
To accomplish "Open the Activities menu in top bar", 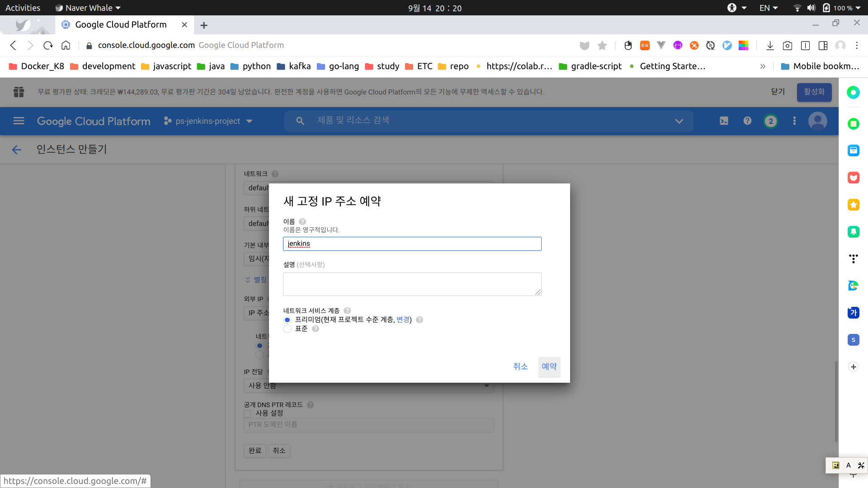I will coord(23,8).
